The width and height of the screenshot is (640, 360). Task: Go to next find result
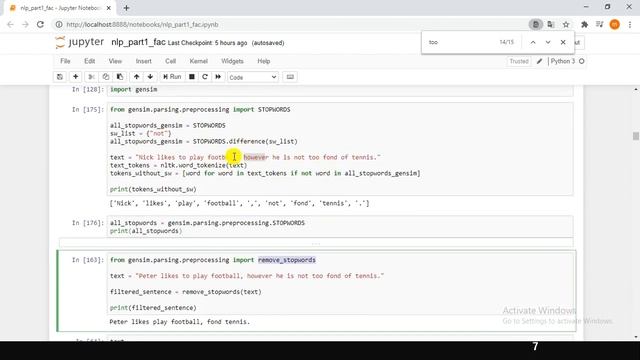pos(548,42)
